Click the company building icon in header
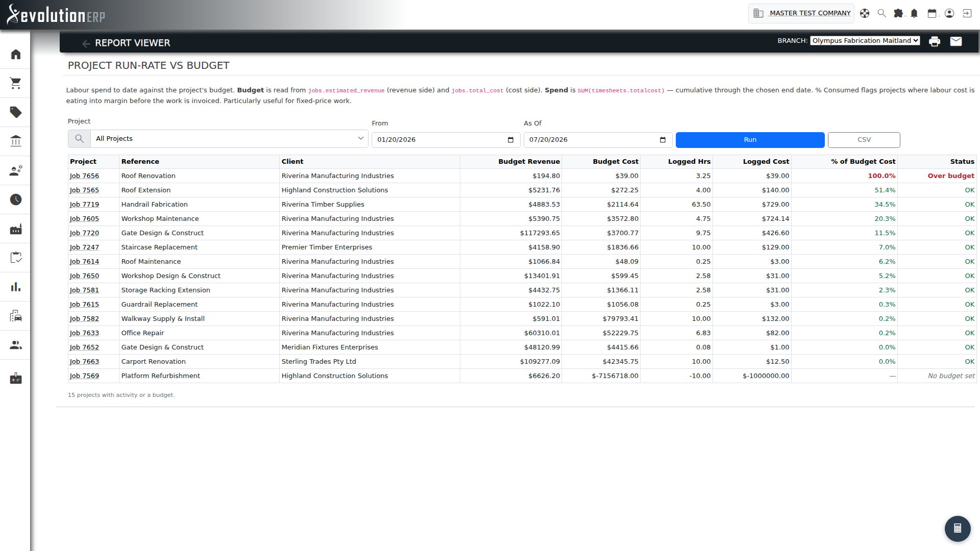980x551 pixels. pyautogui.click(x=758, y=13)
